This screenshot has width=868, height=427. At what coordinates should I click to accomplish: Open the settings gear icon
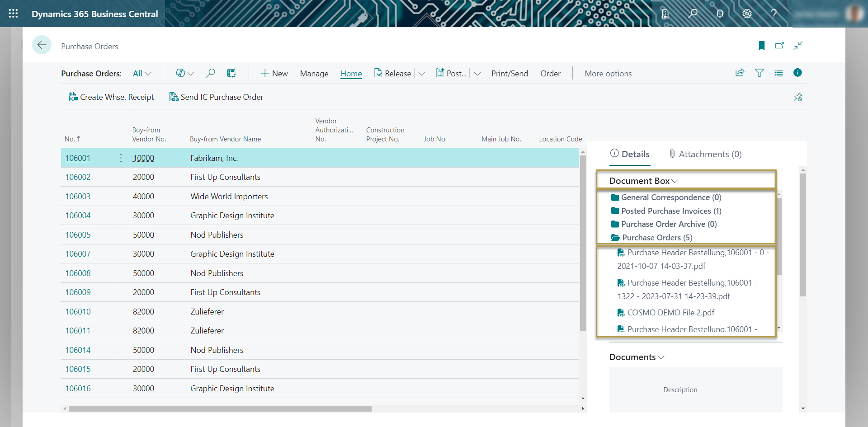747,14
